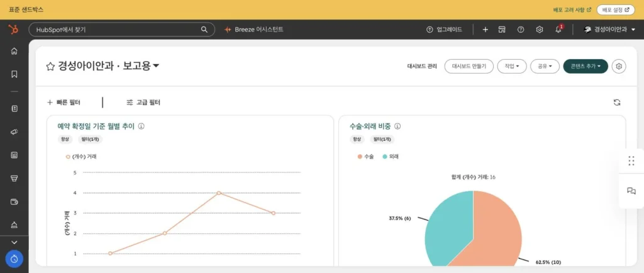Favorite the dashboard with star icon
Screen dimensions: 644x273
click(x=50, y=66)
